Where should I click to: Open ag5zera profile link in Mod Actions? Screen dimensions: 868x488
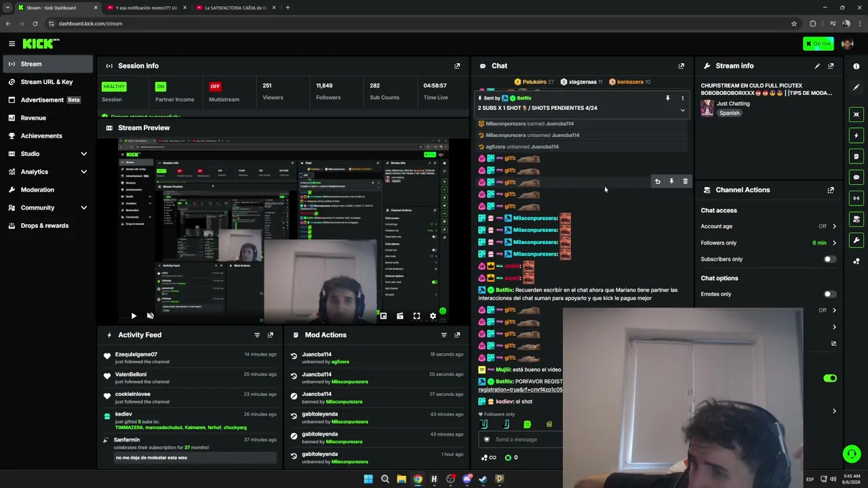340,362
